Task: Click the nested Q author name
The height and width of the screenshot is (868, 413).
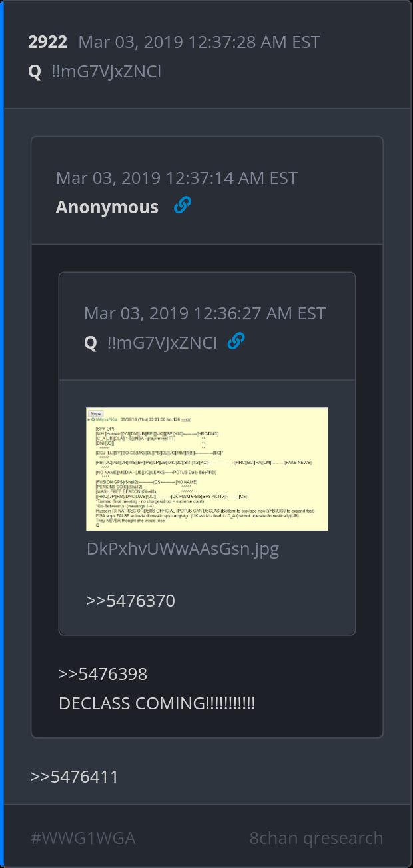Action: click(91, 343)
